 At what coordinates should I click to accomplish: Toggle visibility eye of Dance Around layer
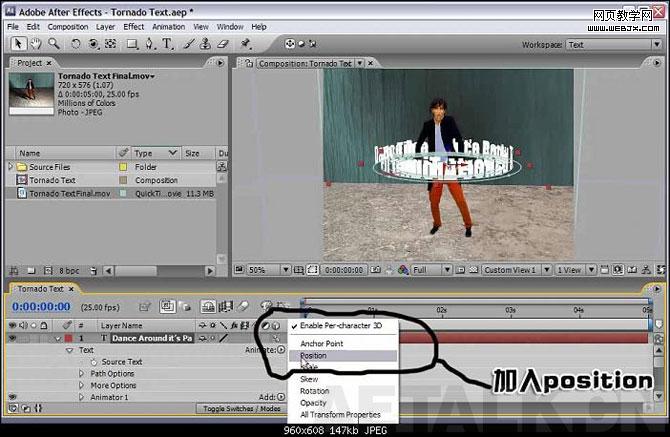(12, 338)
